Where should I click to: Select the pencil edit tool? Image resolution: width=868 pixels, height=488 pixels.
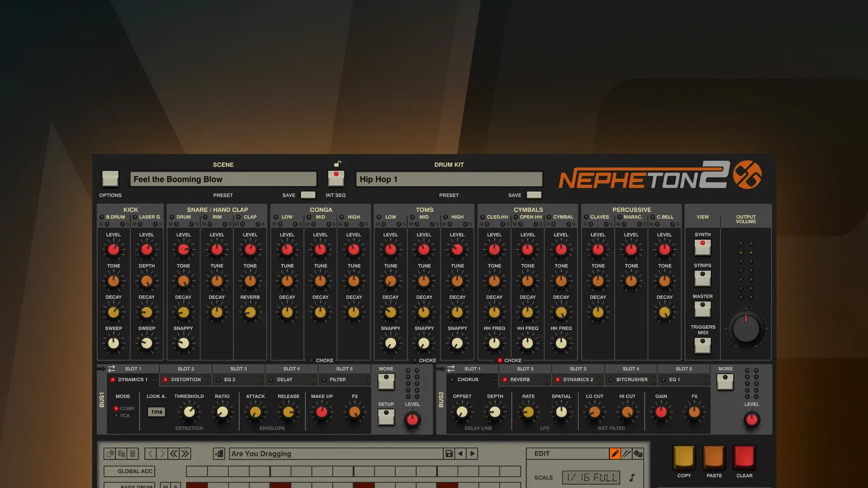[x=615, y=453]
